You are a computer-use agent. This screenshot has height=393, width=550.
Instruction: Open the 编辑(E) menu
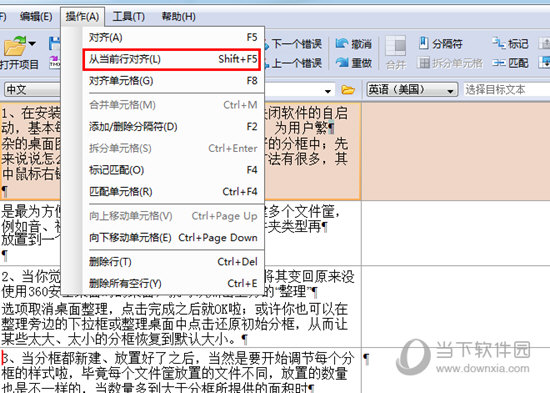pos(36,16)
